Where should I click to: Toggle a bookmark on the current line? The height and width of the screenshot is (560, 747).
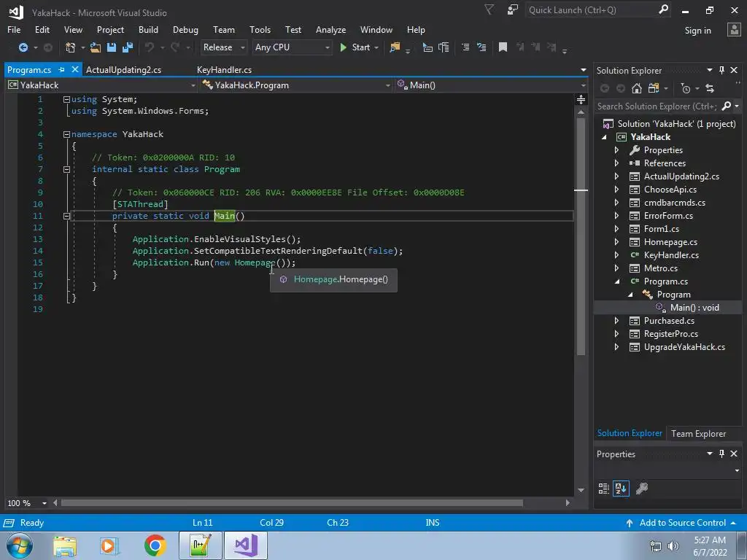503,47
